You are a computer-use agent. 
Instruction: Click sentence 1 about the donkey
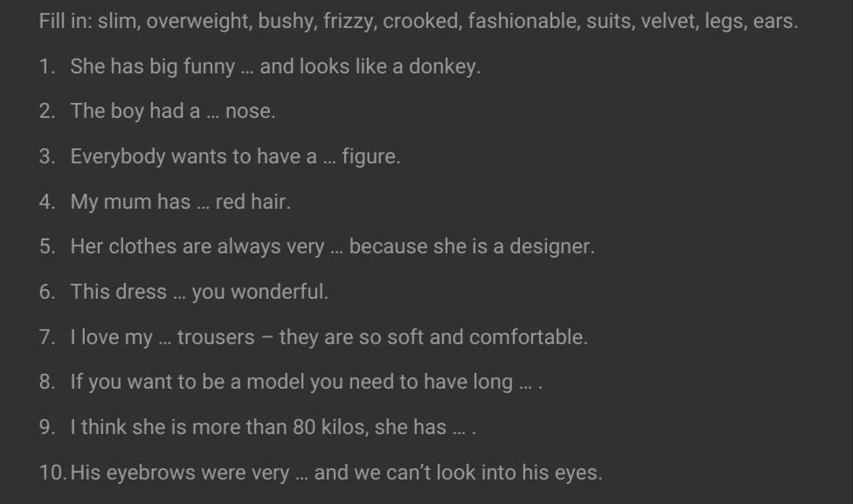click(x=275, y=67)
